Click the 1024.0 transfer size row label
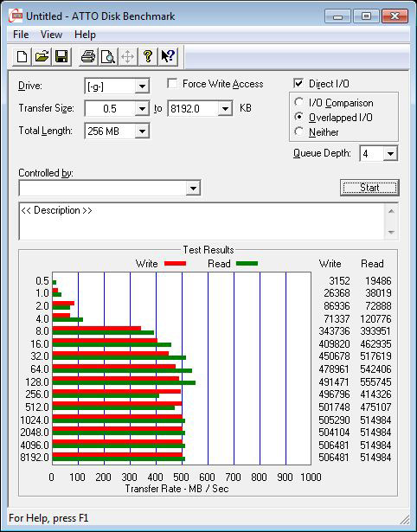 pos(35,420)
